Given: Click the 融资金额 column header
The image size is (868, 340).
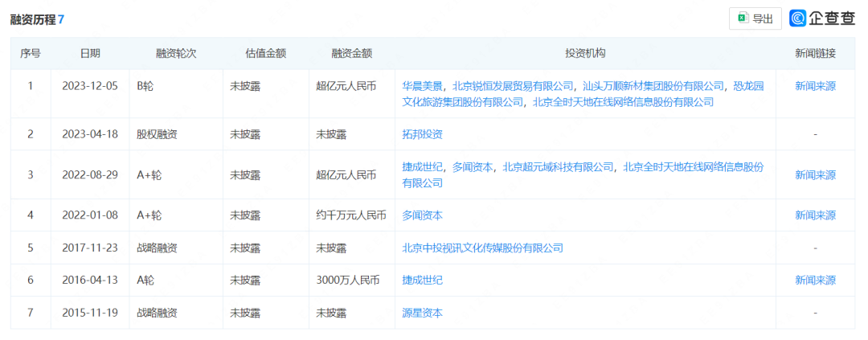Looking at the screenshot, I should click(x=351, y=54).
